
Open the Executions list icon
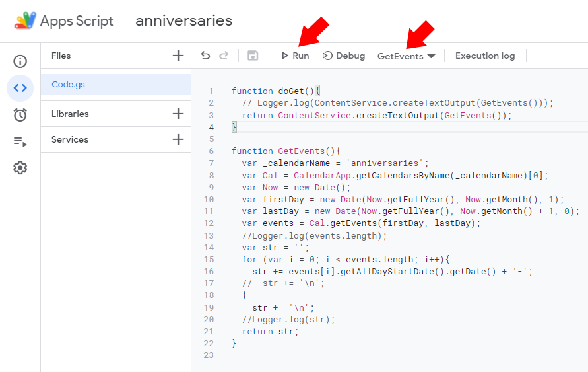coord(20,141)
